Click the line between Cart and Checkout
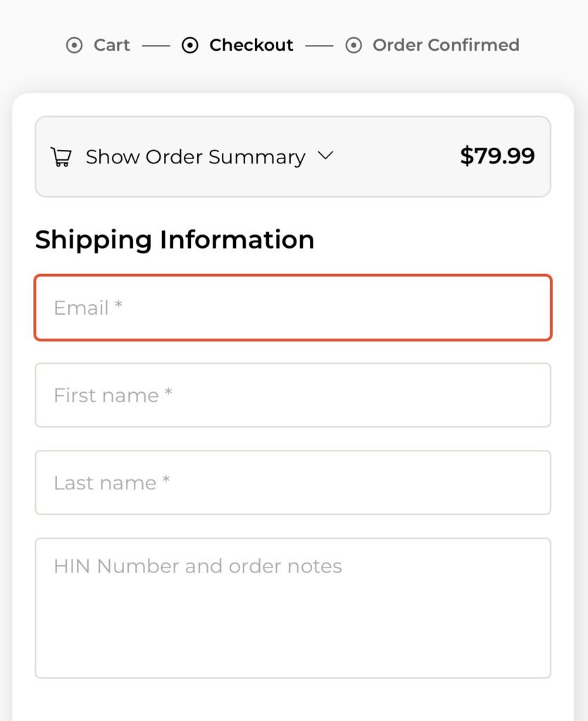 156,46
